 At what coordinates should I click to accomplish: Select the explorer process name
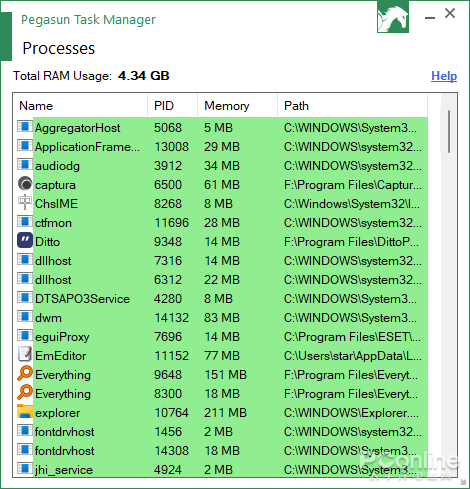58,413
